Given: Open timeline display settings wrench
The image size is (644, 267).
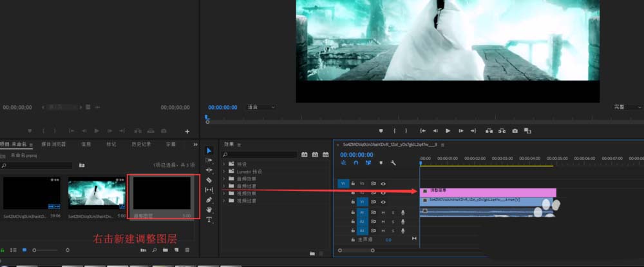Looking at the screenshot, I should pos(393,163).
